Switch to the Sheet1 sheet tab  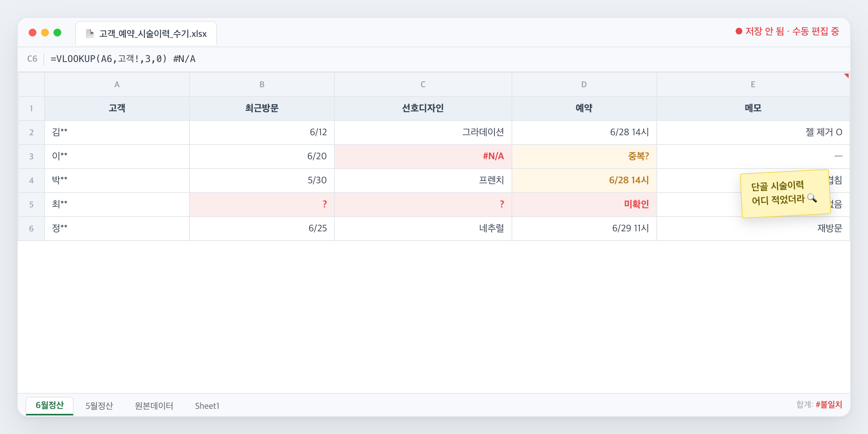click(207, 406)
